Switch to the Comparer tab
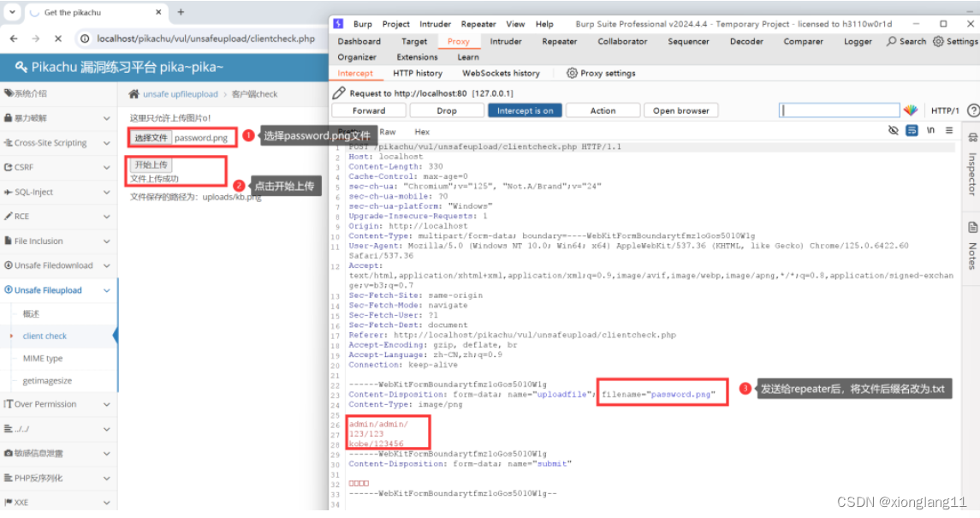The width and height of the screenshot is (980, 518). 803,41
